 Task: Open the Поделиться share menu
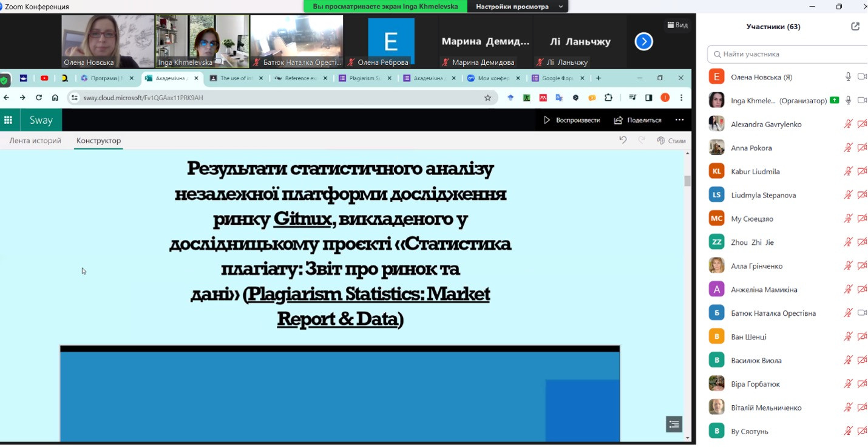coord(637,120)
